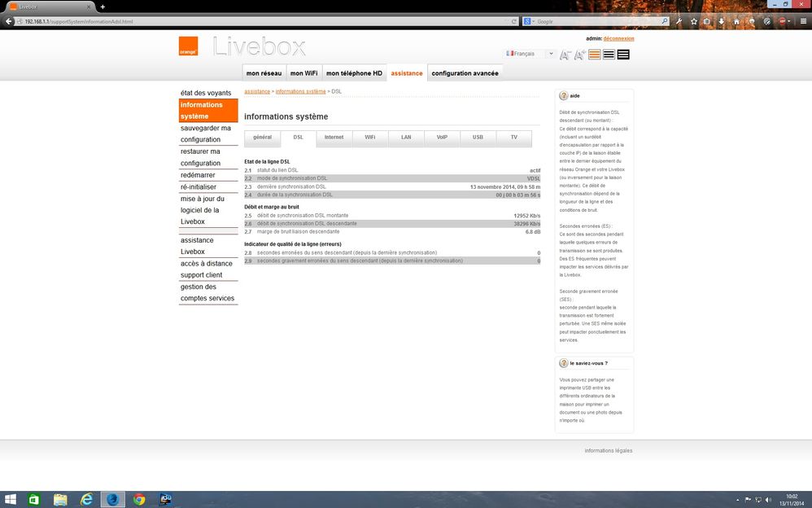812x508 pixels.
Task: Open the wrench developer tools icon
Action: (x=679, y=21)
